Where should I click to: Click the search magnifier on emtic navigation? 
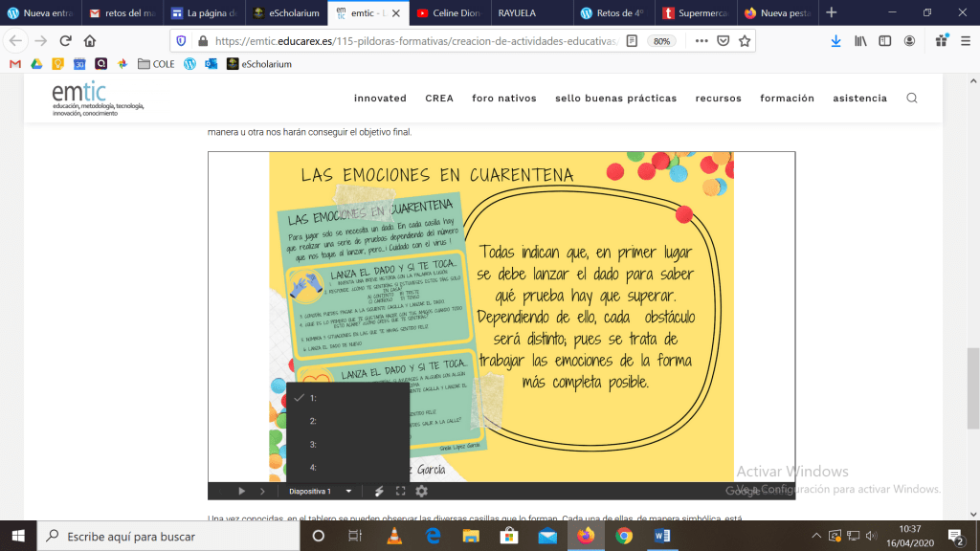(x=911, y=98)
